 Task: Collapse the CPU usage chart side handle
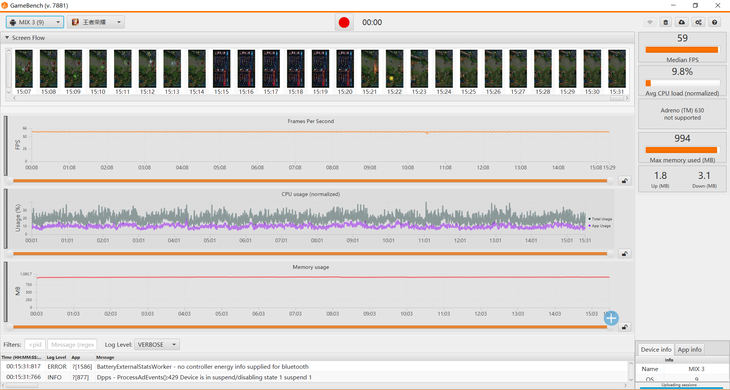(x=6, y=219)
